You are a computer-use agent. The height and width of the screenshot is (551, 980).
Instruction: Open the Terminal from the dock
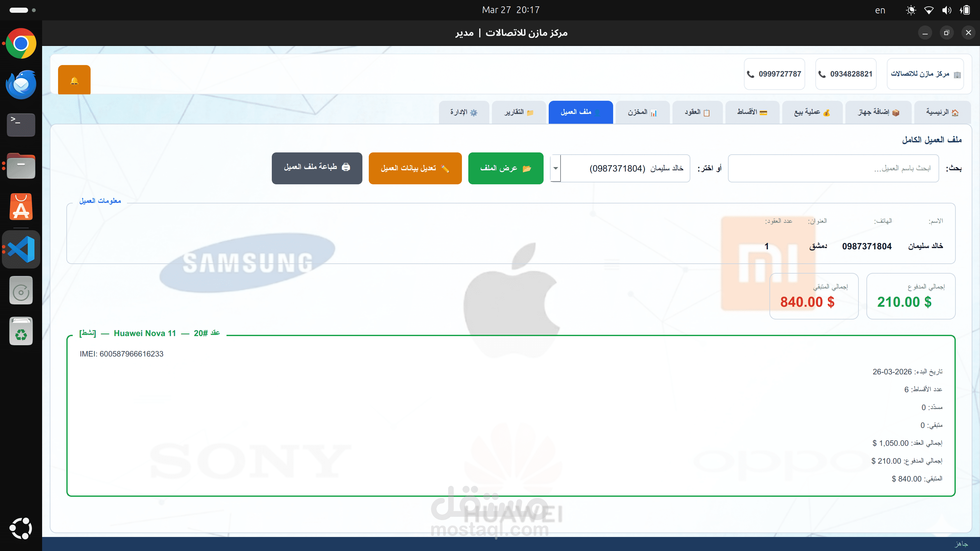coord(21,125)
